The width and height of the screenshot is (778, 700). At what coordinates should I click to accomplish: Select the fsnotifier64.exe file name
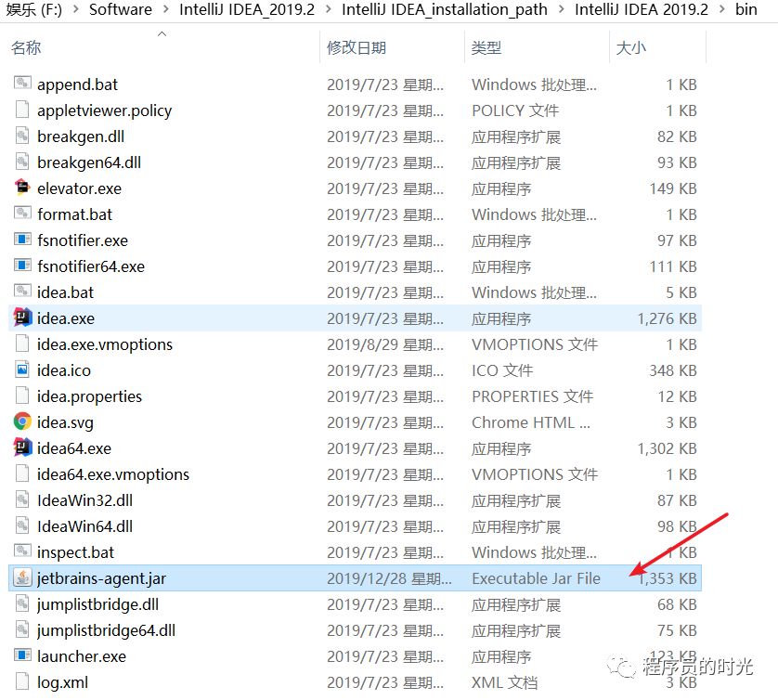[x=91, y=266]
